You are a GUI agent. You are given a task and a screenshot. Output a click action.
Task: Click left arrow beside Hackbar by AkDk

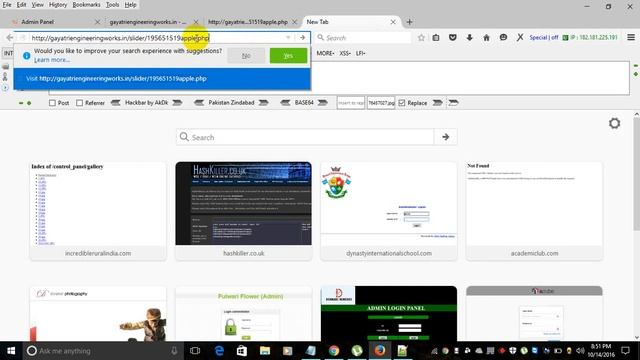(x=116, y=103)
